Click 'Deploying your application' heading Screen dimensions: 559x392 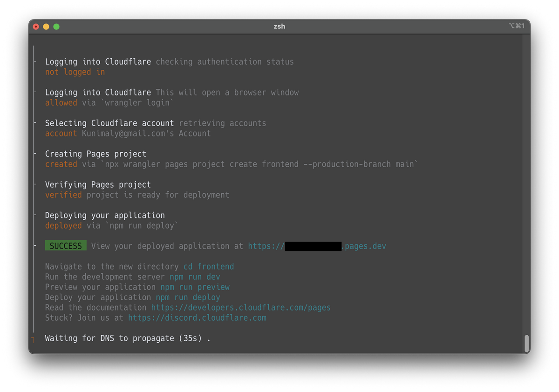pos(105,216)
